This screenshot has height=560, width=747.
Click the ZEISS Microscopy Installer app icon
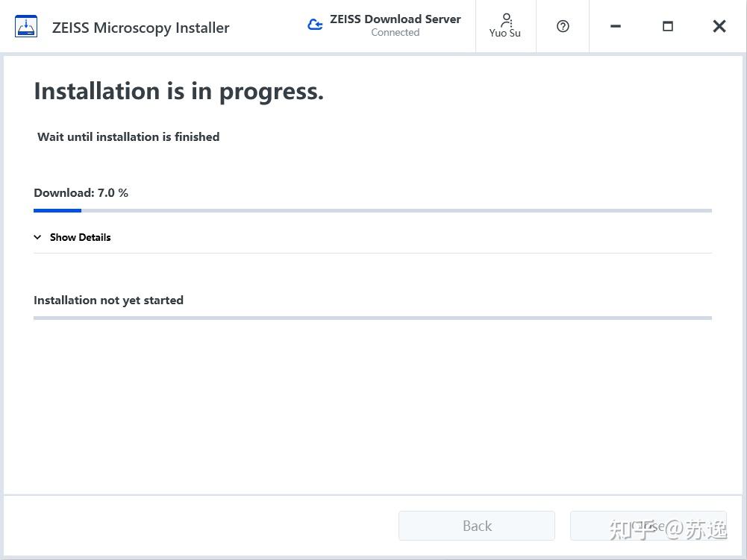(26, 27)
